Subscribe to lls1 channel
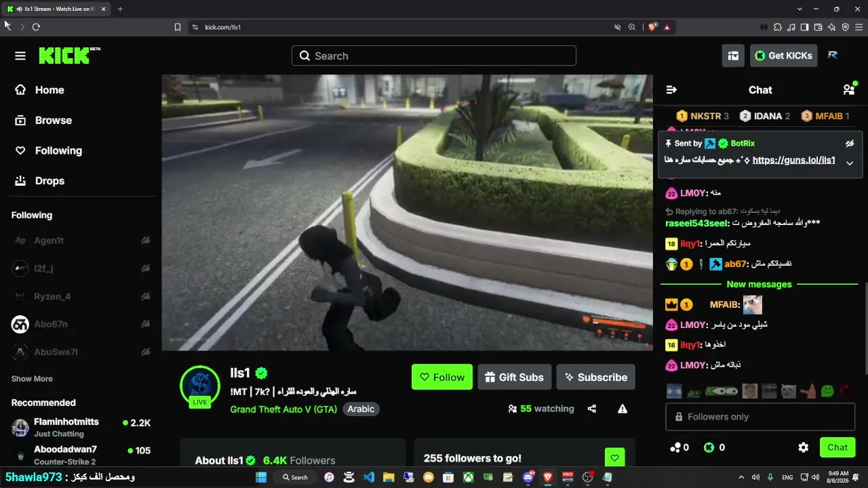Viewport: 868px width, 488px height. [x=596, y=377]
